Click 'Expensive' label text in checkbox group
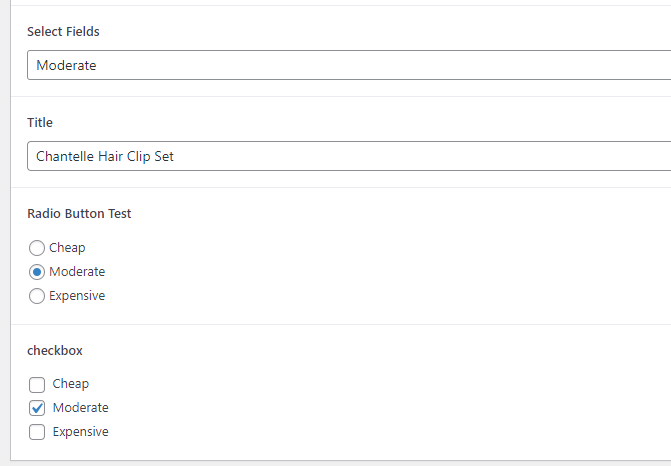This screenshot has width=671, height=466. click(80, 432)
